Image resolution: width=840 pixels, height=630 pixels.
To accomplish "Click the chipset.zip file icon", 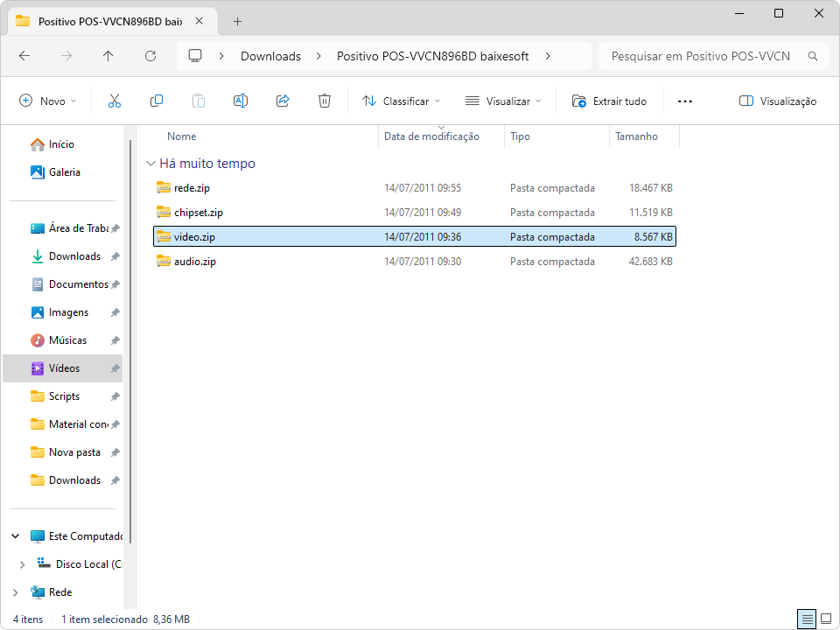I will (164, 212).
